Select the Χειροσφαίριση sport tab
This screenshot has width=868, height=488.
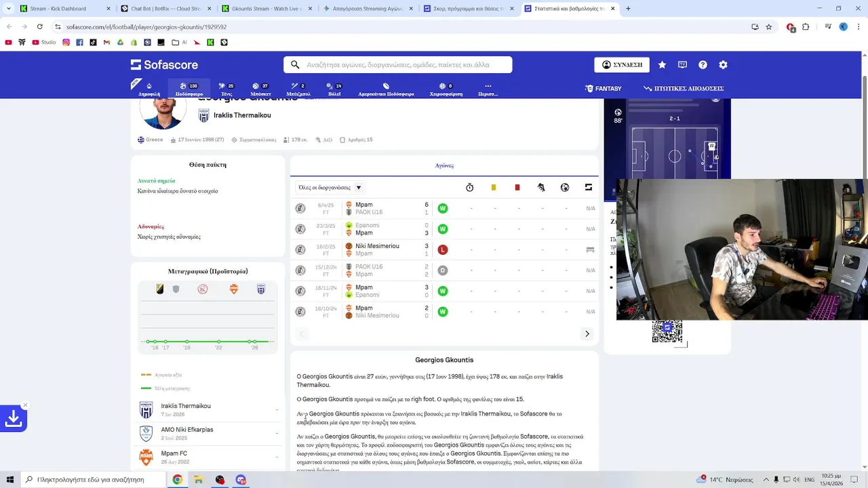coord(446,89)
